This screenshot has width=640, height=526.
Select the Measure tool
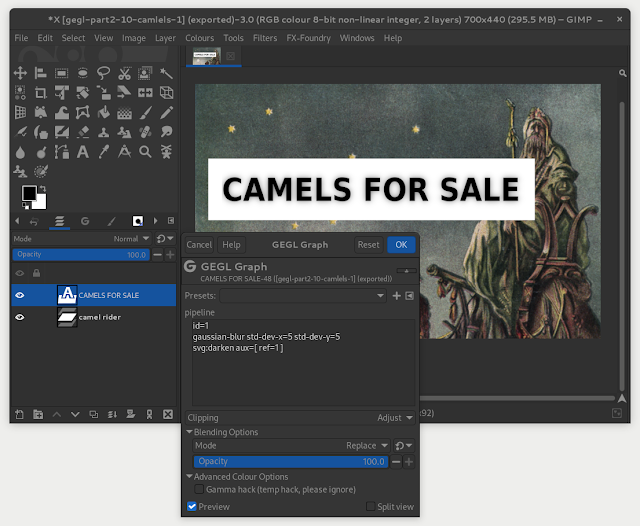point(124,152)
